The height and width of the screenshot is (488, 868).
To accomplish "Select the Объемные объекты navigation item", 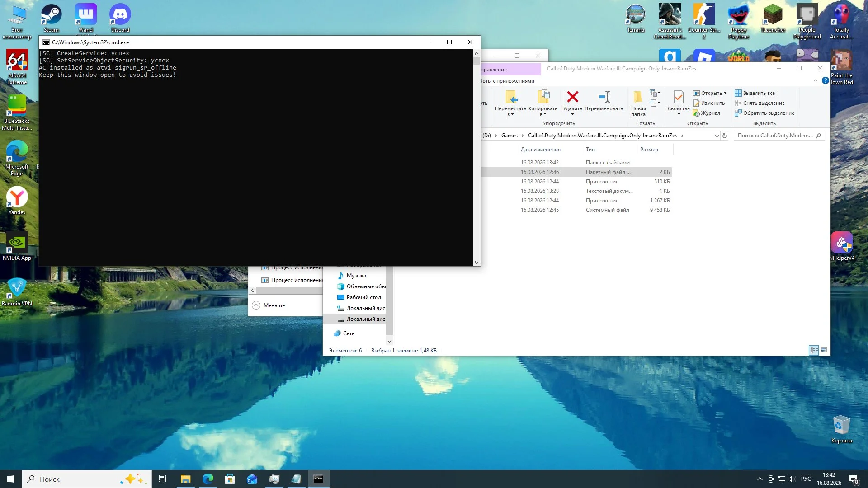I will click(x=361, y=286).
